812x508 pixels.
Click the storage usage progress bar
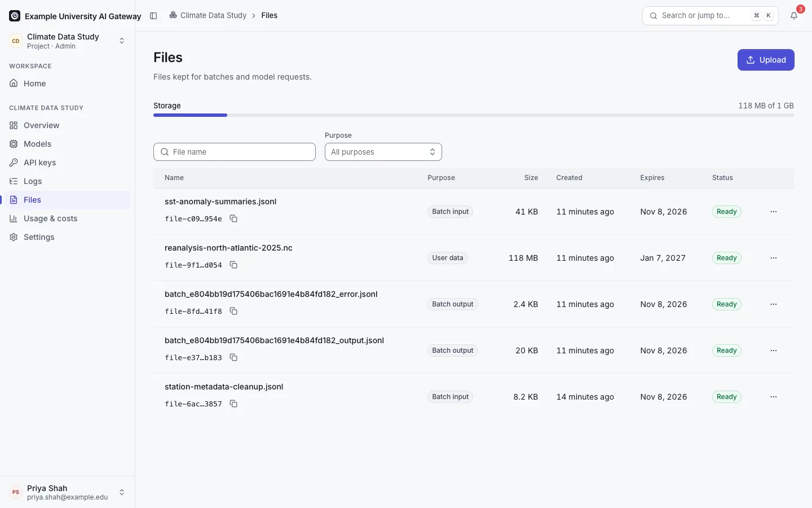click(x=474, y=115)
